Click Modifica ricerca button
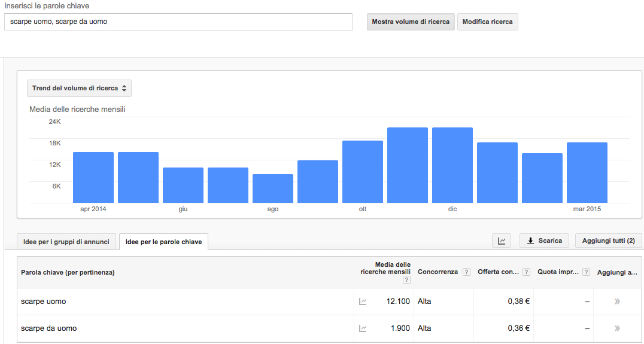Screen dimensions: 644x344 pyautogui.click(x=488, y=22)
